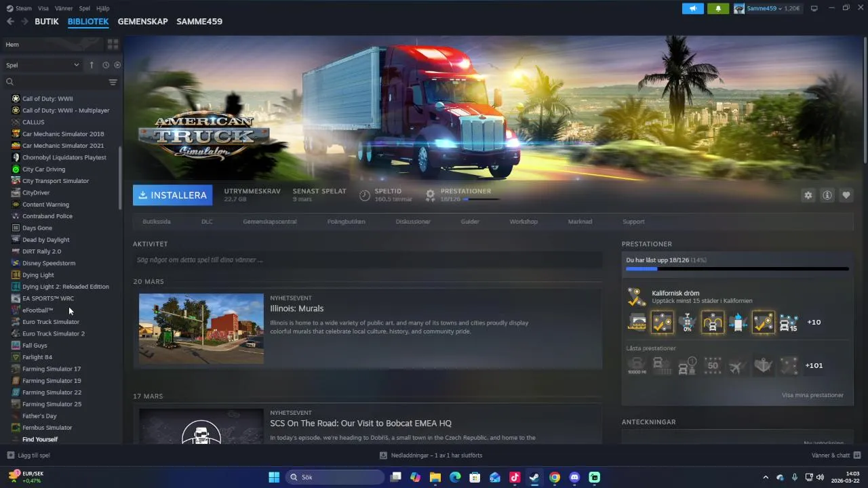Image resolution: width=868 pixels, height=488 pixels.
Task: Open the game settings gear icon
Action: click(x=808, y=195)
